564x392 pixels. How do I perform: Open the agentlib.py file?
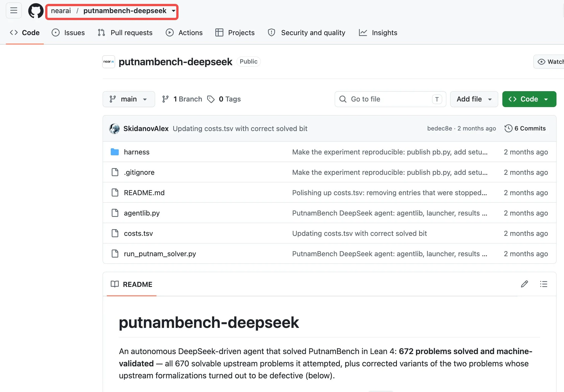point(142,213)
